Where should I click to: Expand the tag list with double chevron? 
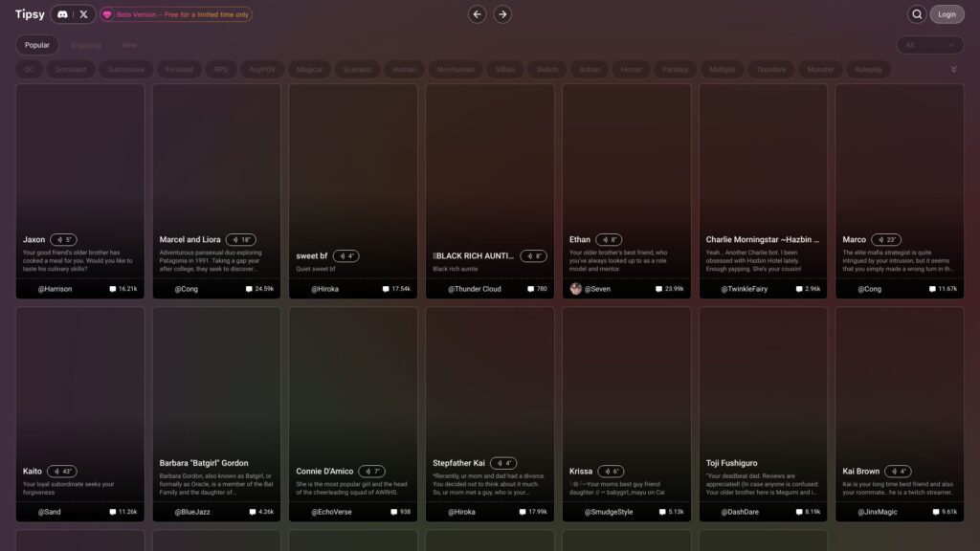954,69
